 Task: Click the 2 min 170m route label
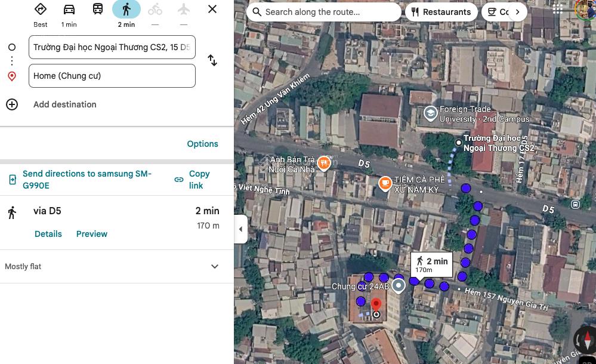click(432, 265)
